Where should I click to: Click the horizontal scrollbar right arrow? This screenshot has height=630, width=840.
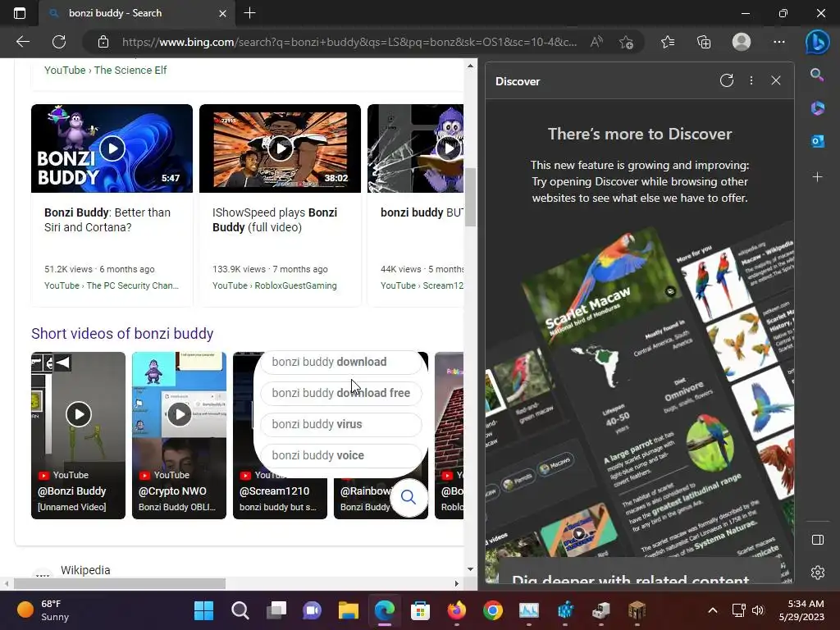coord(456,583)
